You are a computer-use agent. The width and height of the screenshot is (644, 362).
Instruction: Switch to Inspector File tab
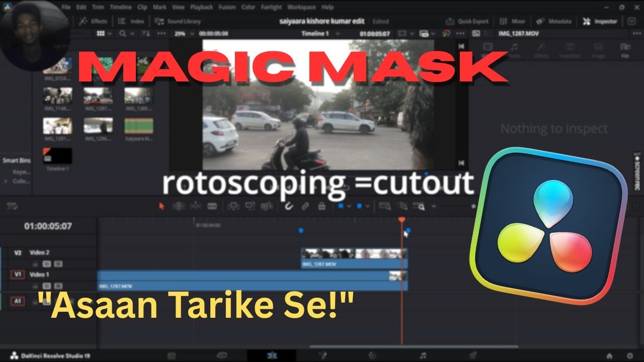pos(624,51)
